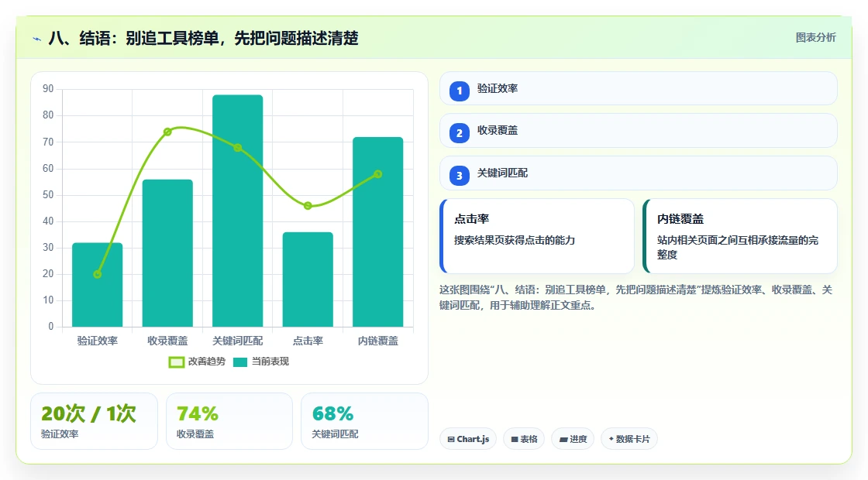Screen dimensions: 868x480
Task: Click the x-axis label 收录覆盖
Action: coord(167,341)
